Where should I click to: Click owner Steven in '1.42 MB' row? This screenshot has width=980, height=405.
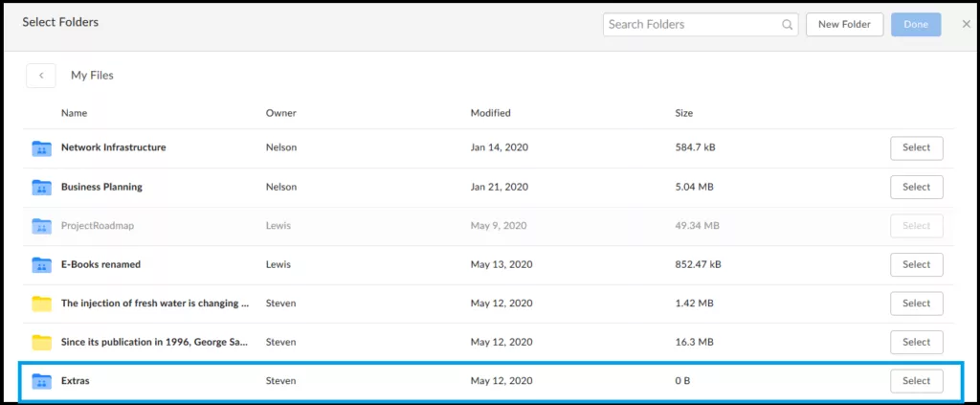(x=281, y=304)
